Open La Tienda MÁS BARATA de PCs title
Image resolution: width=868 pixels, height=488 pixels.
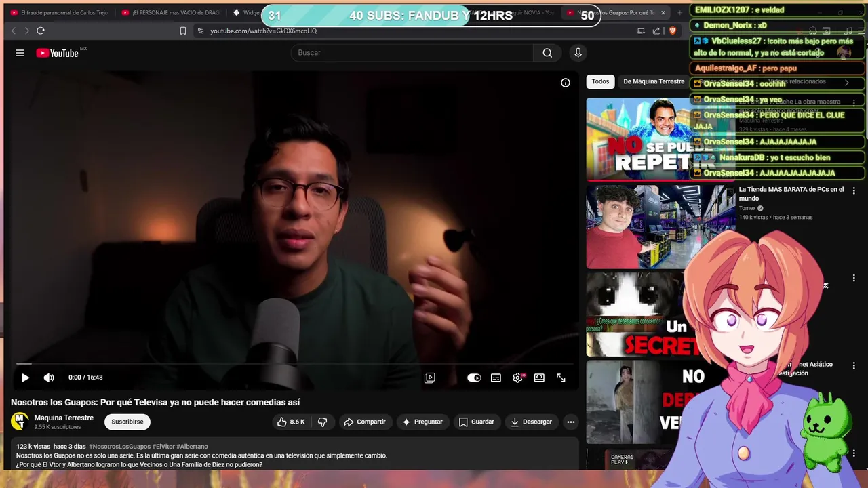(791, 194)
